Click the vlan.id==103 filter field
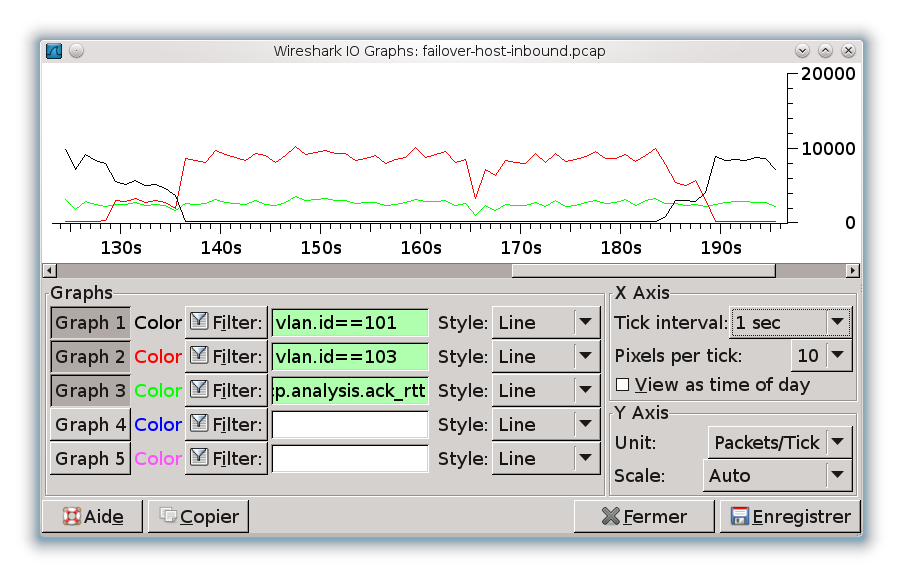This screenshot has height=577, width=903. (x=350, y=356)
